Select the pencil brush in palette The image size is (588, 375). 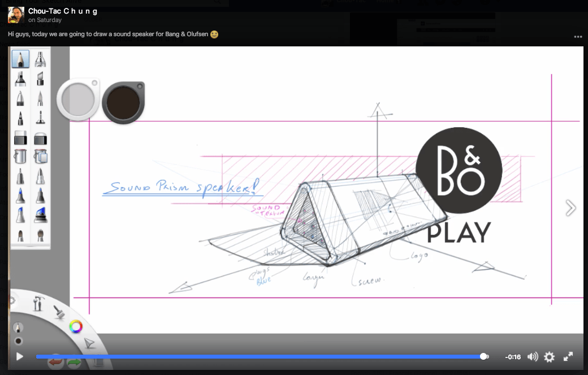click(x=20, y=59)
